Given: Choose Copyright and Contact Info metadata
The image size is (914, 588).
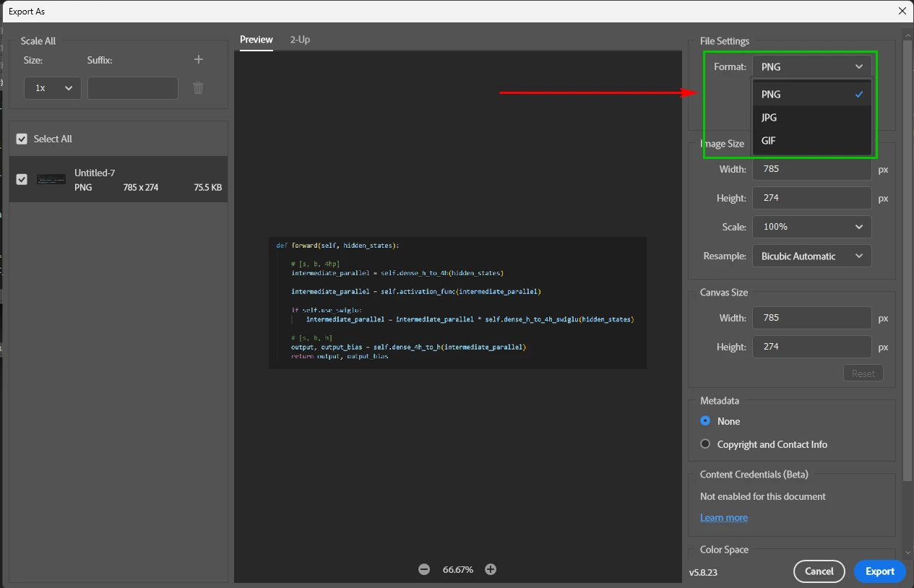Looking at the screenshot, I should point(705,444).
